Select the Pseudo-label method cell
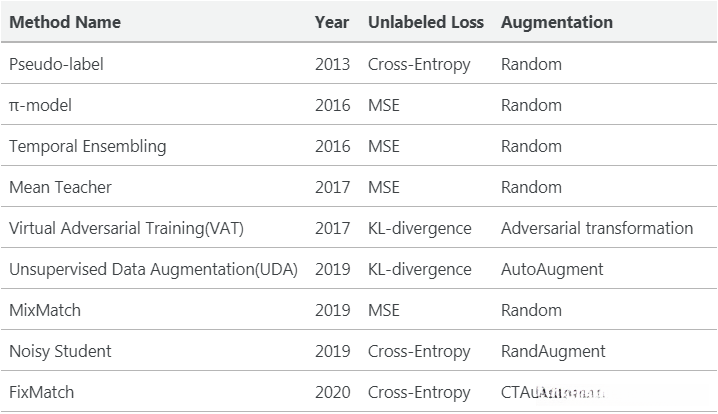Image resolution: width=718 pixels, height=414 pixels. [56, 64]
